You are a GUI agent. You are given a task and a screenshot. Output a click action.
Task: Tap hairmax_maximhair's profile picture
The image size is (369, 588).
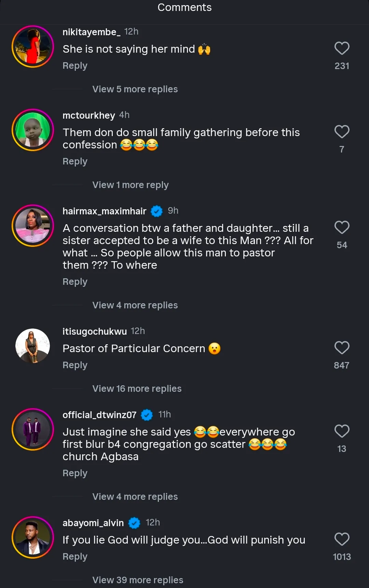pos(33,226)
